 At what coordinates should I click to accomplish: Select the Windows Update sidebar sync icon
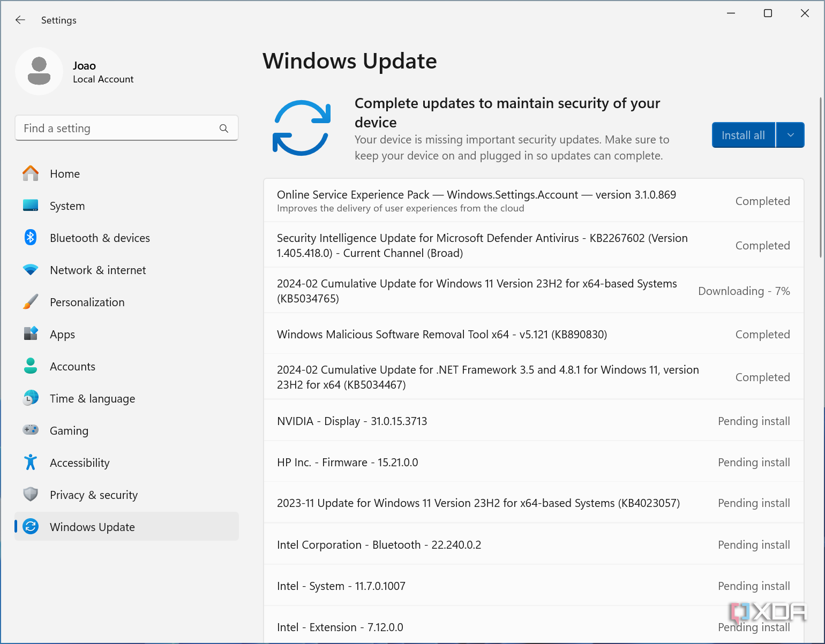31,527
